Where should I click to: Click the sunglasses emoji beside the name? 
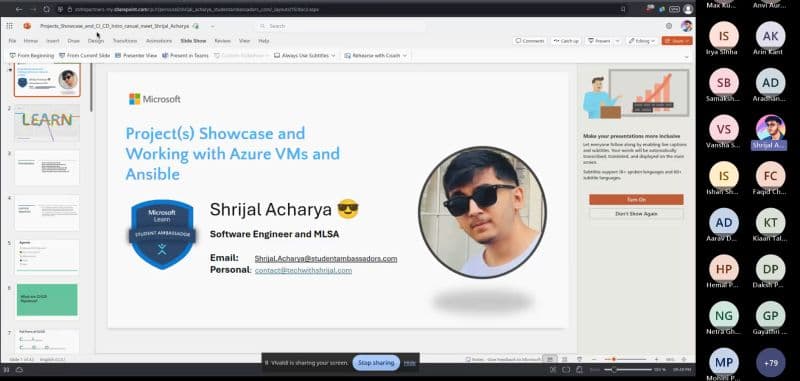click(x=348, y=209)
